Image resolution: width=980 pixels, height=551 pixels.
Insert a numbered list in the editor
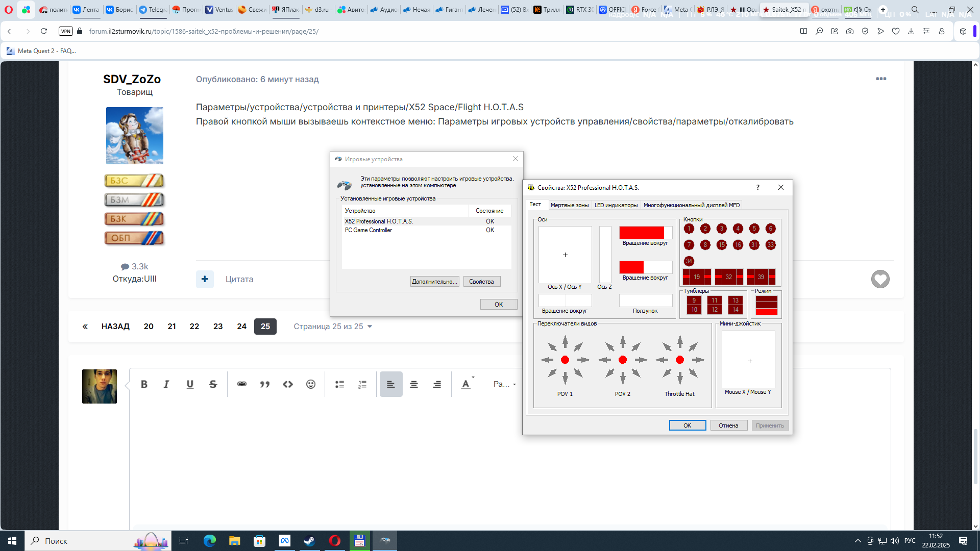click(362, 384)
